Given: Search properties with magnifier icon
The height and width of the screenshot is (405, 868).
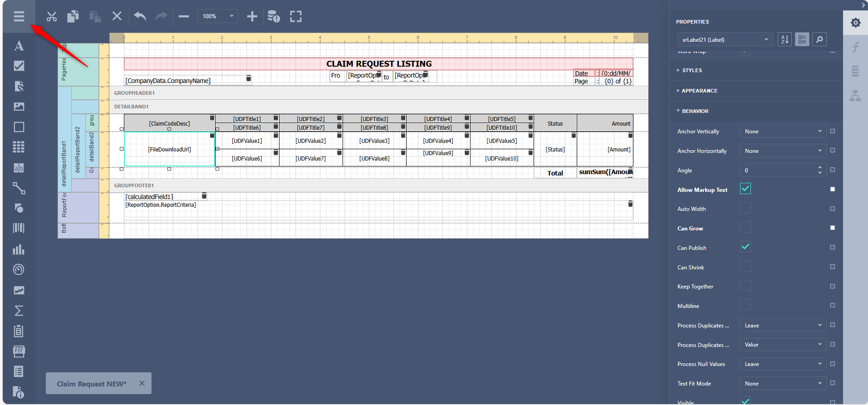Looking at the screenshot, I should click(819, 39).
